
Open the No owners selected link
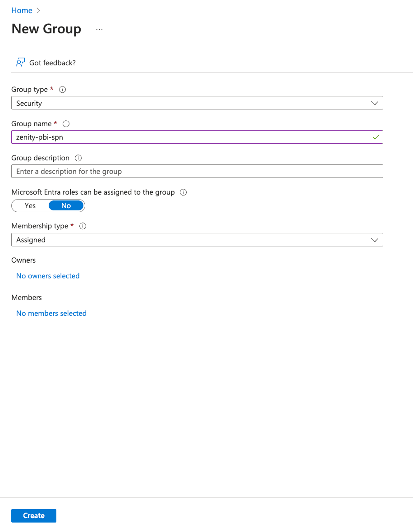48,276
